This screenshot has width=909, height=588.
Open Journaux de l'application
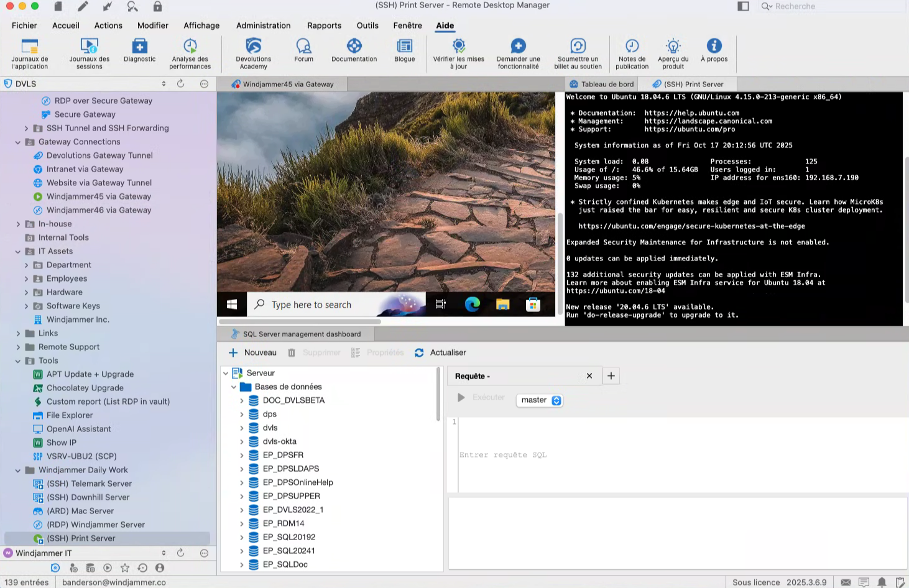tap(29, 50)
